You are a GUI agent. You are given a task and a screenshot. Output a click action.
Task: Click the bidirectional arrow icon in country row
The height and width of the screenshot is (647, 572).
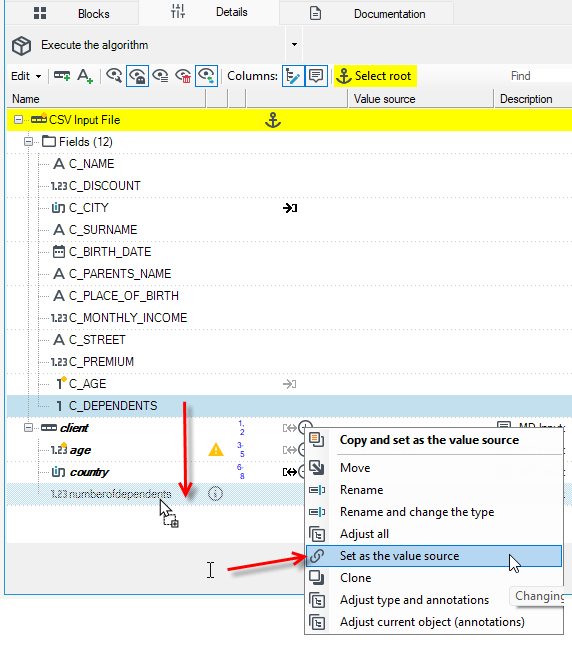pos(289,472)
